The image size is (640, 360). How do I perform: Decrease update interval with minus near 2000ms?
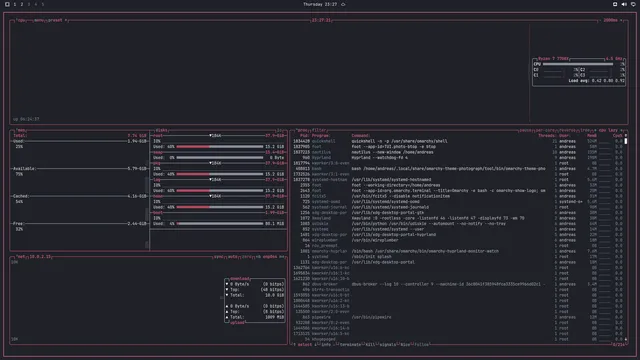coord(600,20)
